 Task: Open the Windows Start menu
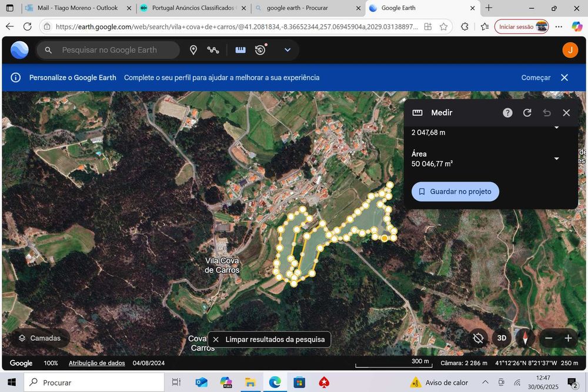click(12, 382)
